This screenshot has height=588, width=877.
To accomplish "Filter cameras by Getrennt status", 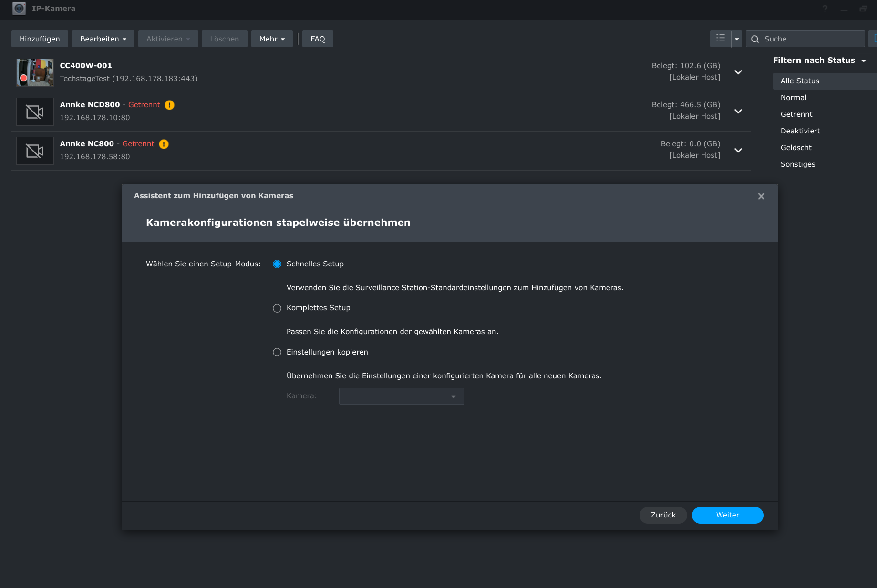I will tap(796, 114).
